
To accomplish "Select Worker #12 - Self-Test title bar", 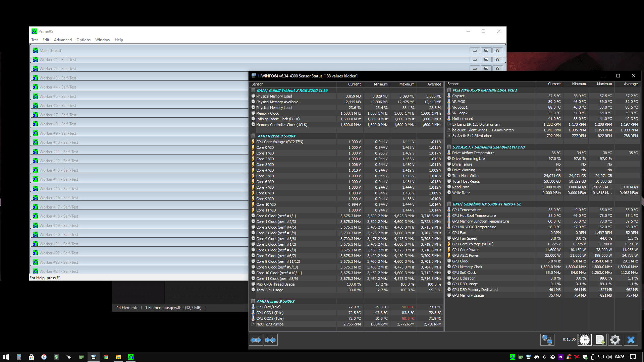I will pyautogui.click(x=139, y=161).
